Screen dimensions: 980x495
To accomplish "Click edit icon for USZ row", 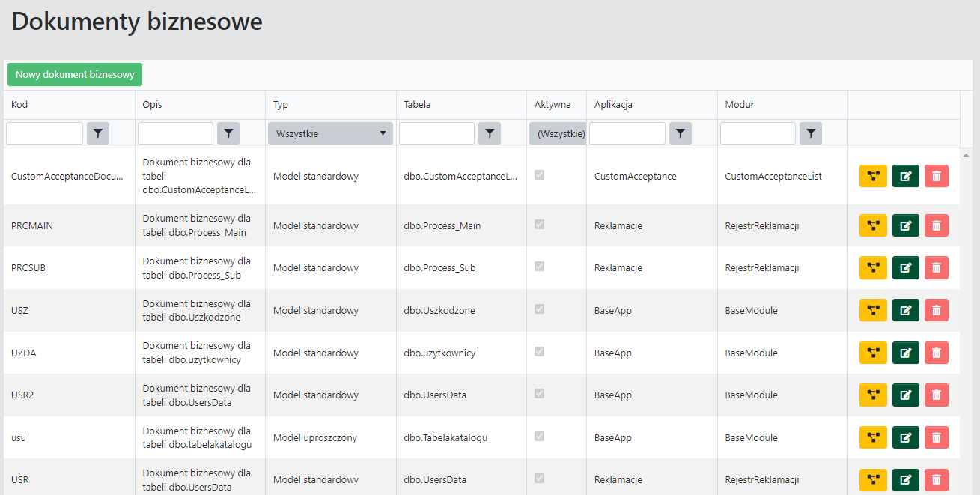I will pyautogui.click(x=905, y=310).
